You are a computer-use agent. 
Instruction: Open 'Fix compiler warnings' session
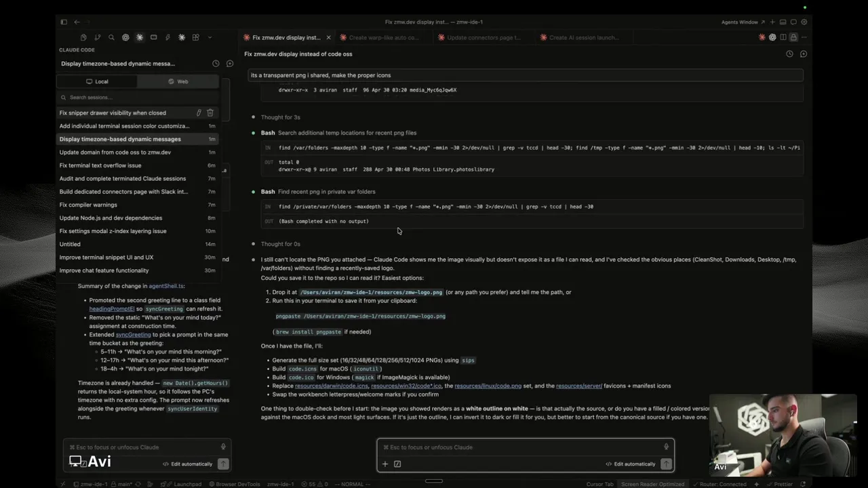(x=138, y=205)
